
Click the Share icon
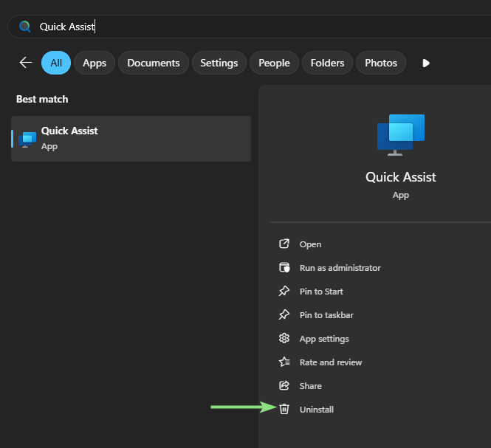point(284,385)
